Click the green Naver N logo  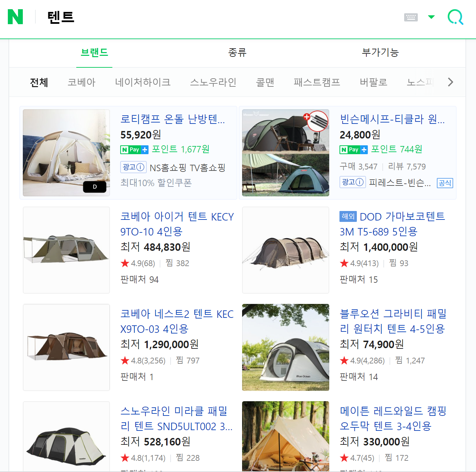[x=15, y=17]
